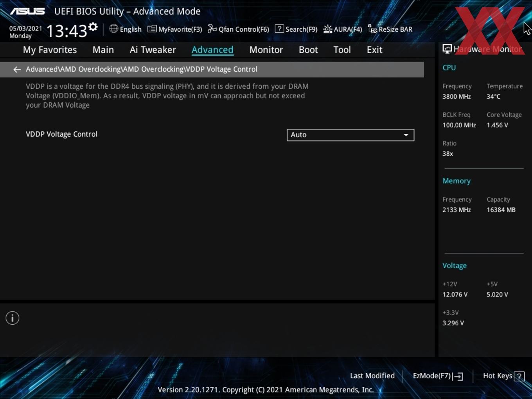
Task: Click the info icon at bottom left
Action: [x=13, y=318]
